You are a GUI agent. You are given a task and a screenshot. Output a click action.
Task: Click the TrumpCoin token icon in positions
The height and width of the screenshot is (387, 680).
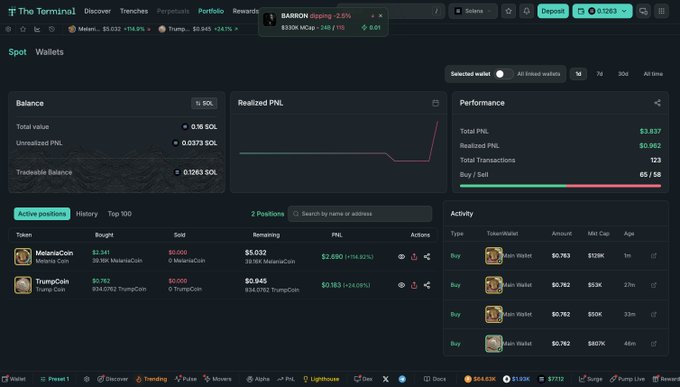23,285
